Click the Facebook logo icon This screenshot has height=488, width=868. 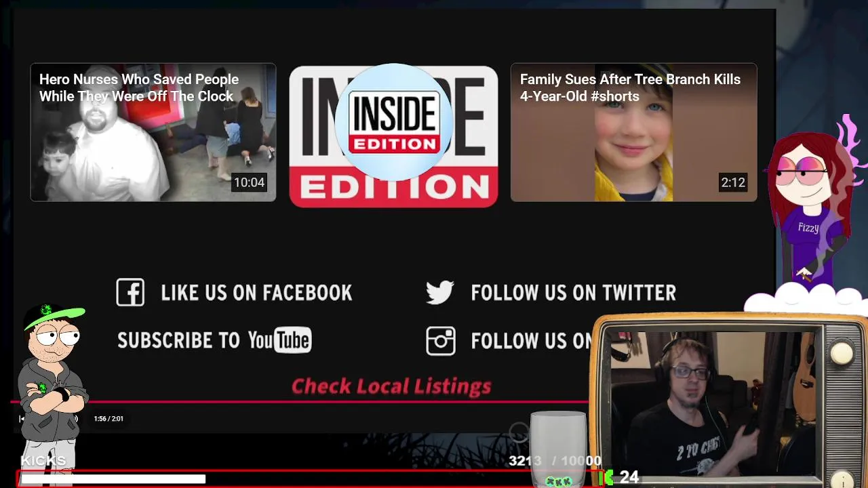(x=130, y=293)
